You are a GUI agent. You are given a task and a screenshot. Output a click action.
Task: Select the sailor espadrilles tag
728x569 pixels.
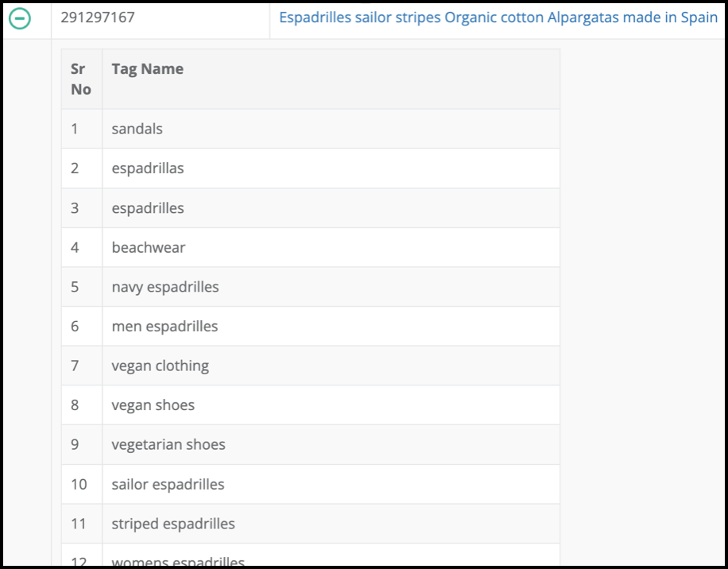click(168, 485)
